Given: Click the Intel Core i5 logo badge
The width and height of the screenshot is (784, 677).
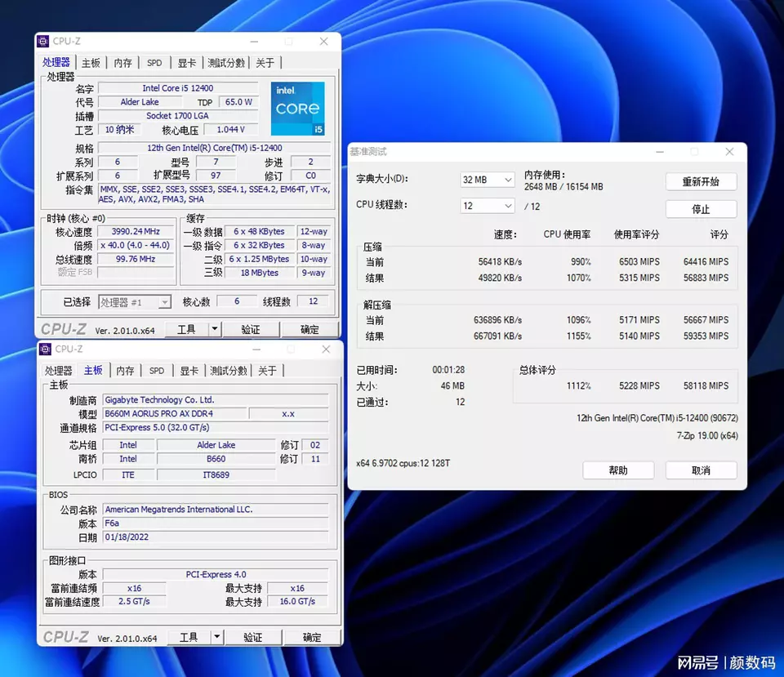Looking at the screenshot, I should click(x=297, y=109).
